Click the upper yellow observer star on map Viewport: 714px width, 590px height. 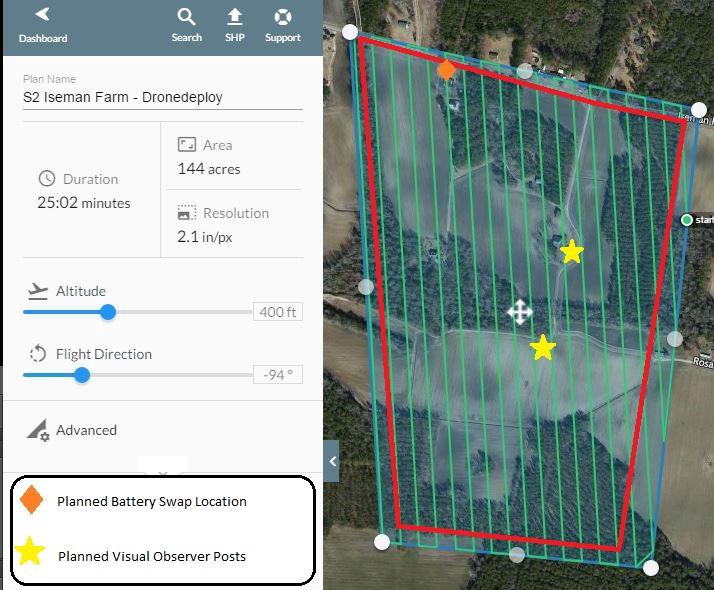tap(571, 252)
